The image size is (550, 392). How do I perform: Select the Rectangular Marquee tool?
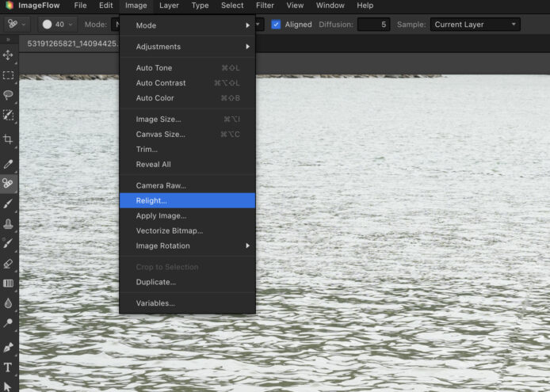[x=8, y=75]
